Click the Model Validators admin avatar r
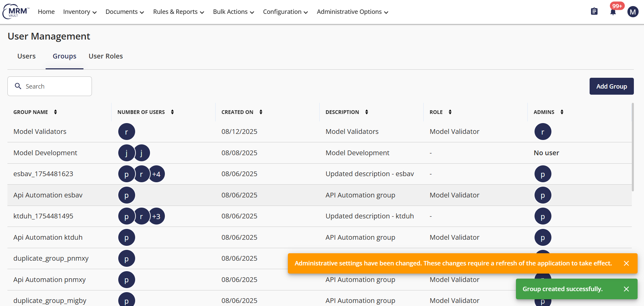644x306 pixels. coord(543,132)
